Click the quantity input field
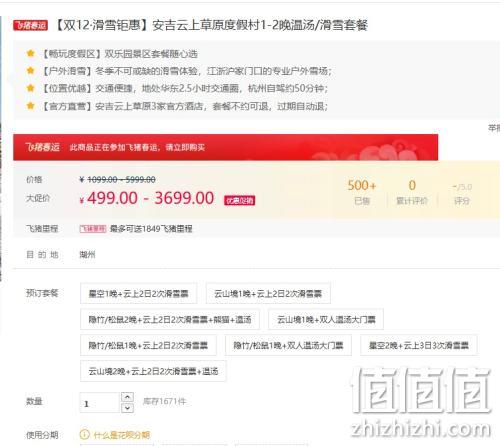This screenshot has height=446, width=500. 99,403
